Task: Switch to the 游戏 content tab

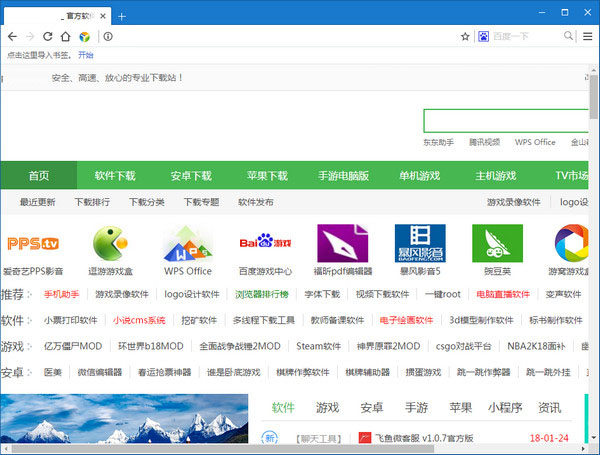Action: [x=327, y=408]
